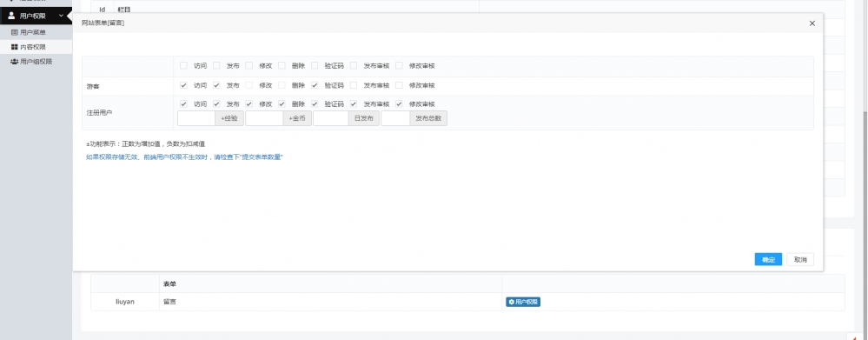Check header row's 验证码 checkbox
Viewport: 868px width, 340px height.
click(x=315, y=66)
